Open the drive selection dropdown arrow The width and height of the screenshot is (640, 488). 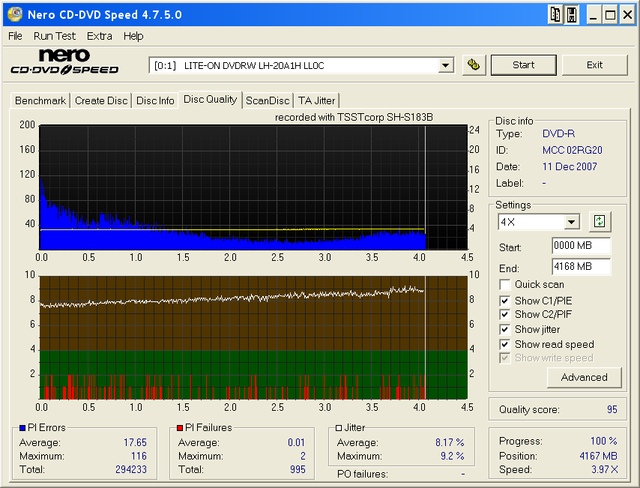point(445,65)
